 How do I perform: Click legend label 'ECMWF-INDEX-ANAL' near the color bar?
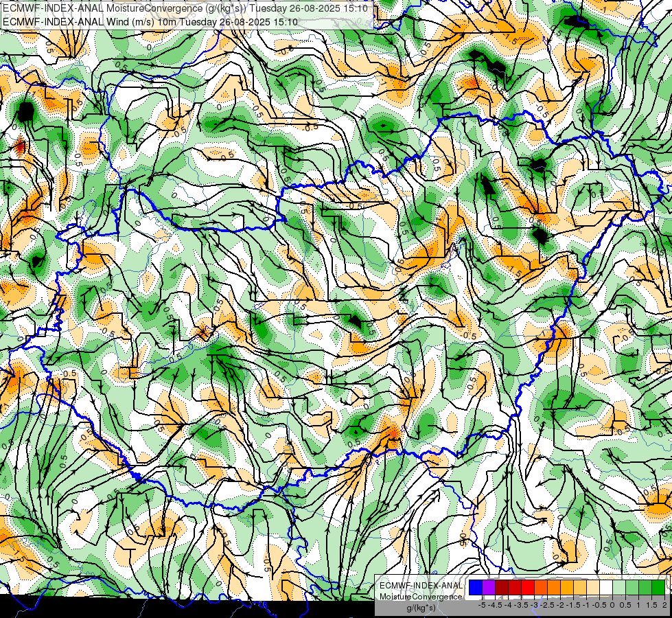coord(421,586)
